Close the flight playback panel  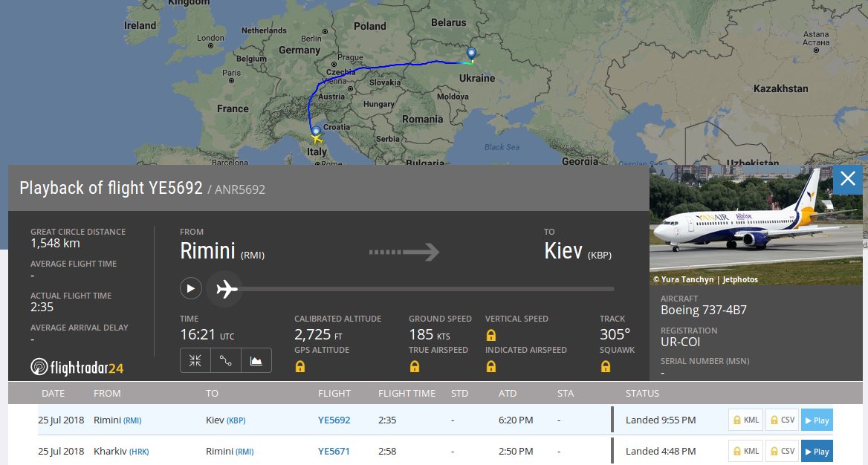(x=847, y=180)
